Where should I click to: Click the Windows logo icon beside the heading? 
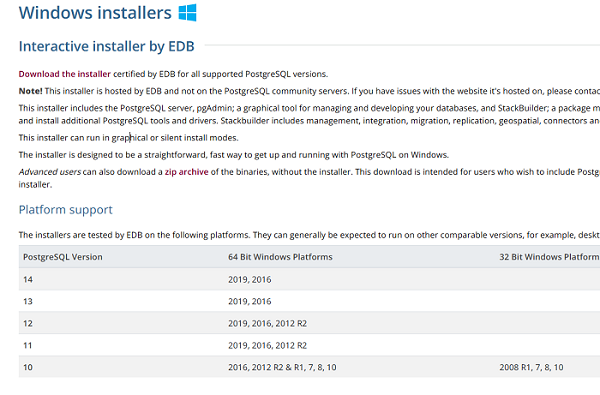188,13
